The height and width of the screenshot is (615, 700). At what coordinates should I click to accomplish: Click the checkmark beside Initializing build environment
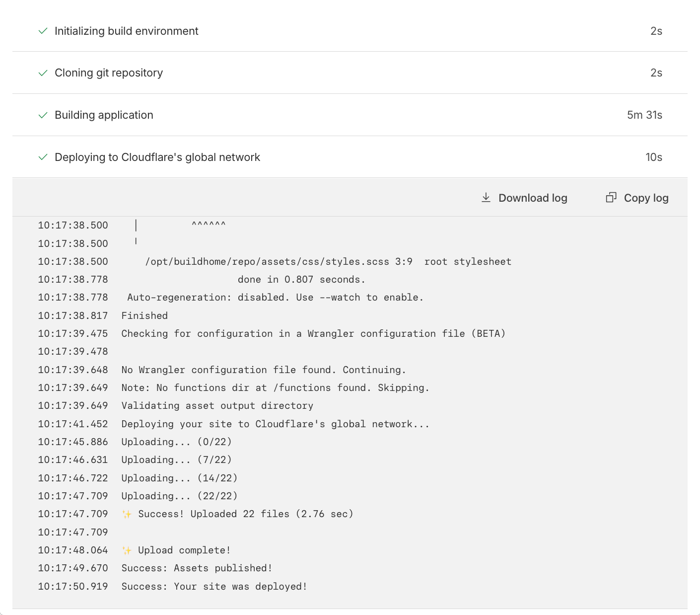(43, 31)
